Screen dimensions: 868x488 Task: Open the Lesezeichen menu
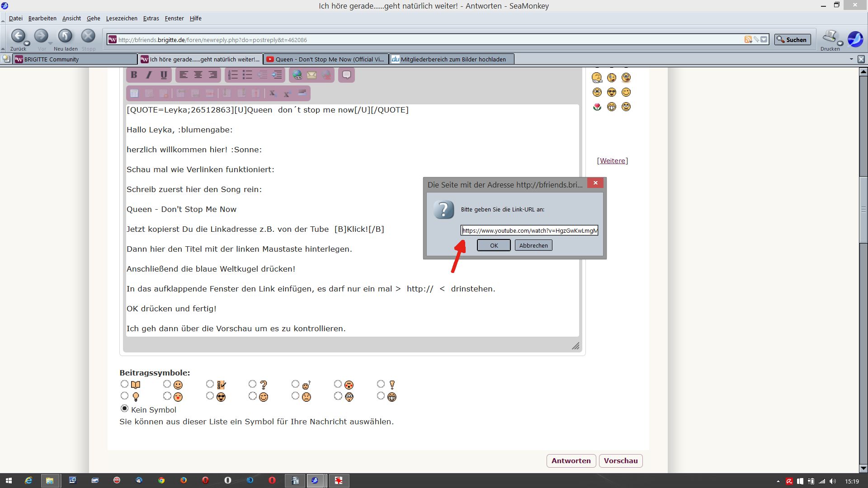(122, 19)
